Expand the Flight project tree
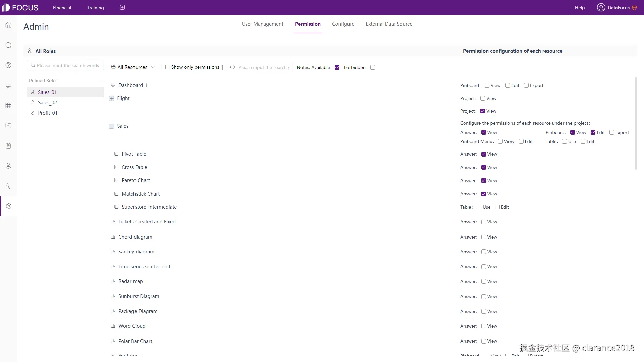This screenshot has height=362, width=644. pyautogui.click(x=112, y=98)
